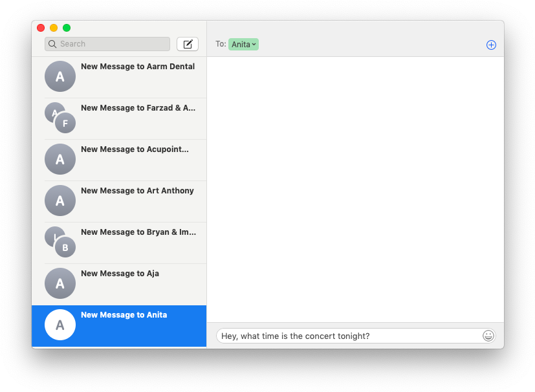
Task: Open New Message to Aja conversation
Action: [120, 274]
